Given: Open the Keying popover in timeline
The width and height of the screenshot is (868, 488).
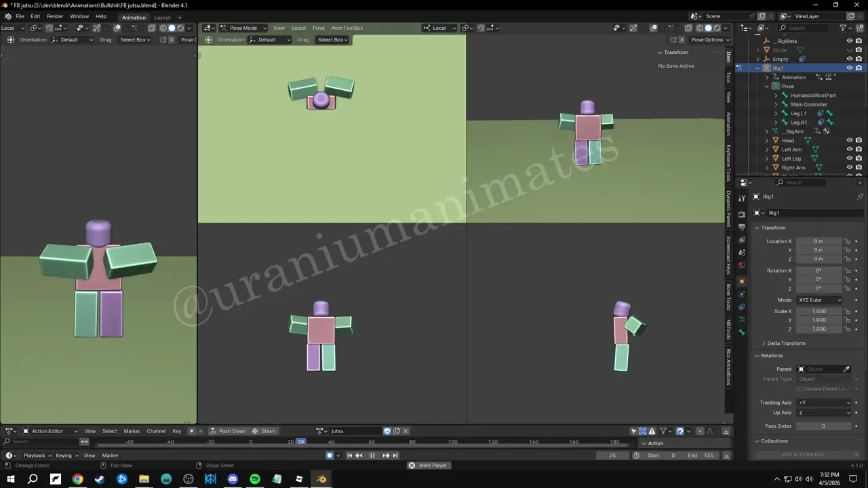Looking at the screenshot, I should [66, 455].
